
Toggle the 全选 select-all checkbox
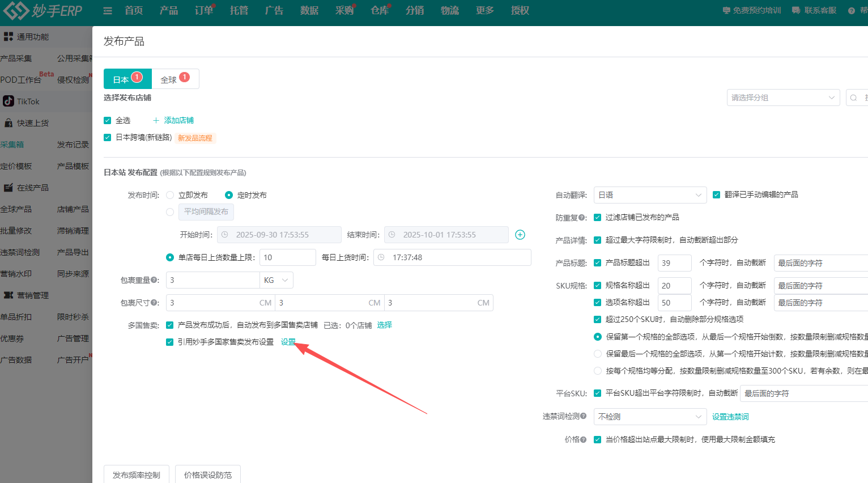tap(107, 120)
